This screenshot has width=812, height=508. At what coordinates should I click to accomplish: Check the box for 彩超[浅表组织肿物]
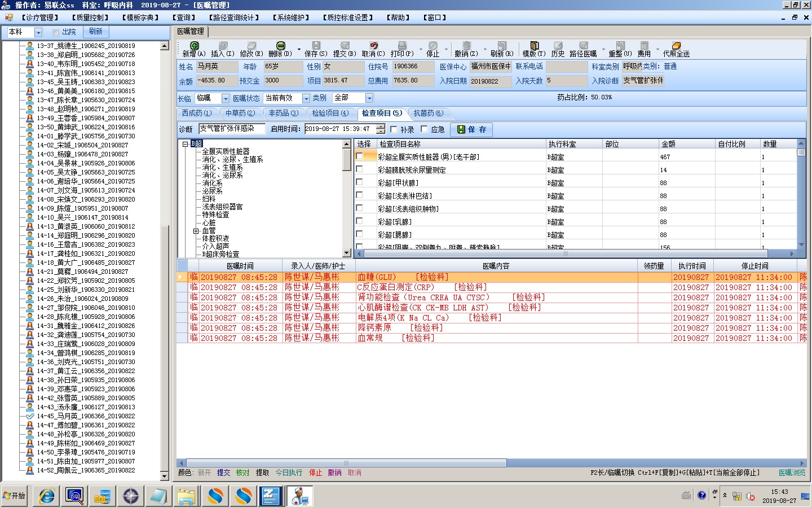(359, 208)
